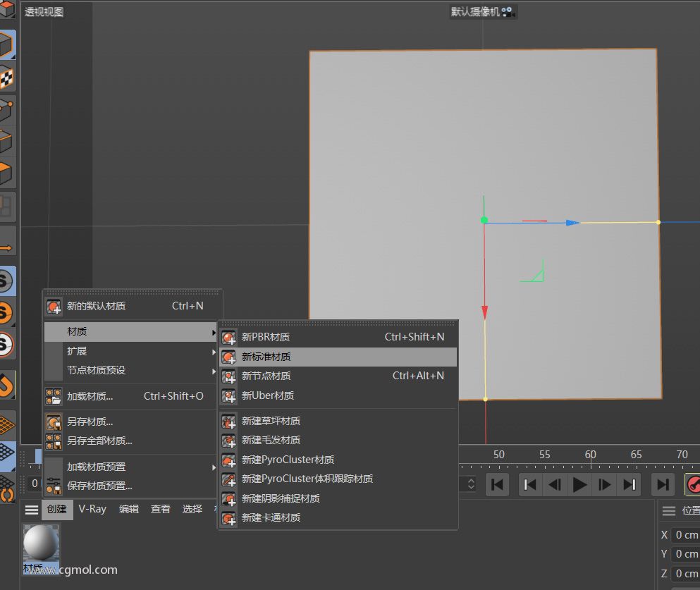Jump to next keyframe
Viewport: 700px width, 590px height.
(x=630, y=485)
